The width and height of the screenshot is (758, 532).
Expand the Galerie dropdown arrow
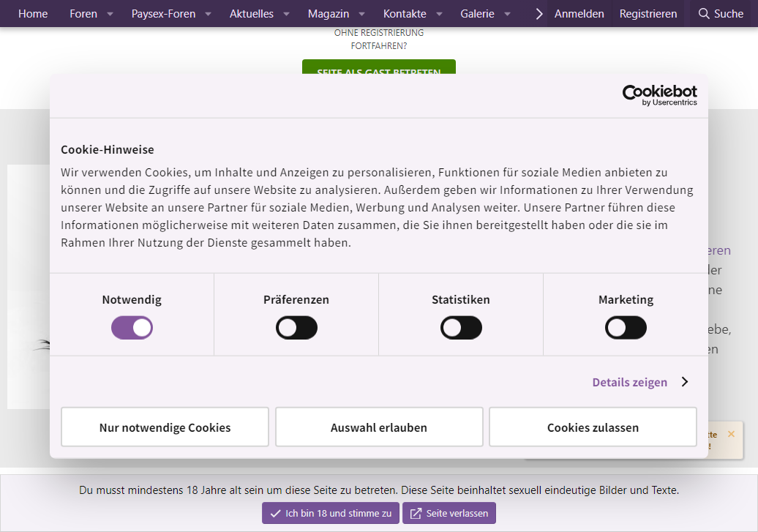[508, 14]
